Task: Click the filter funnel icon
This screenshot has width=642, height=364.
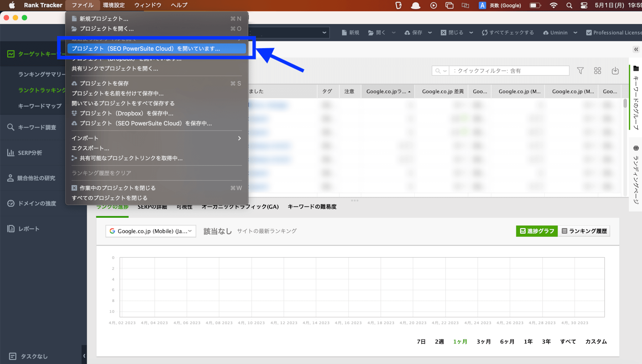Action: [580, 71]
